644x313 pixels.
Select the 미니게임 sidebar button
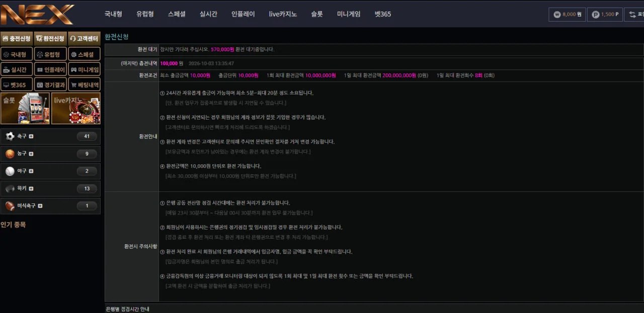[84, 69]
